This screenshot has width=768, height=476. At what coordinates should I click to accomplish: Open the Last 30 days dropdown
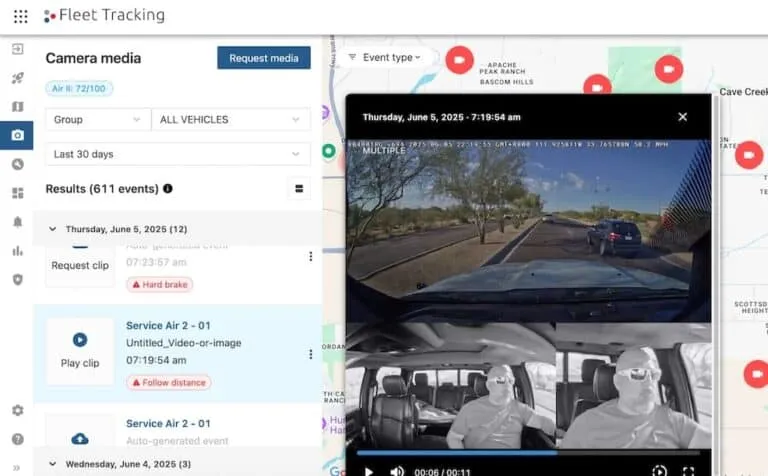pyautogui.click(x=178, y=154)
